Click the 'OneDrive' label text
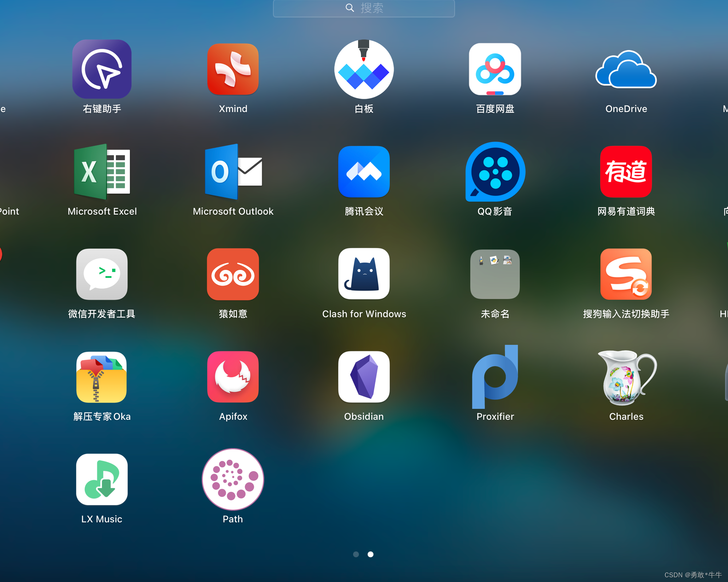The image size is (728, 582). [626, 109]
